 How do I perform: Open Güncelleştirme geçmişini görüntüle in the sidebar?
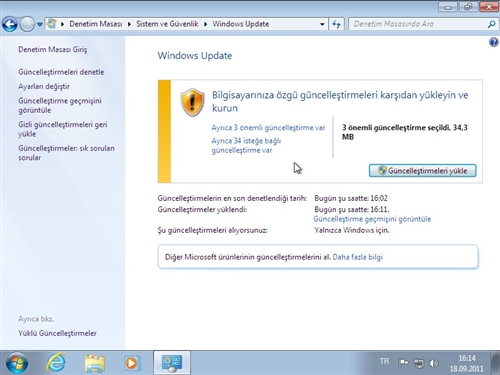click(x=60, y=105)
